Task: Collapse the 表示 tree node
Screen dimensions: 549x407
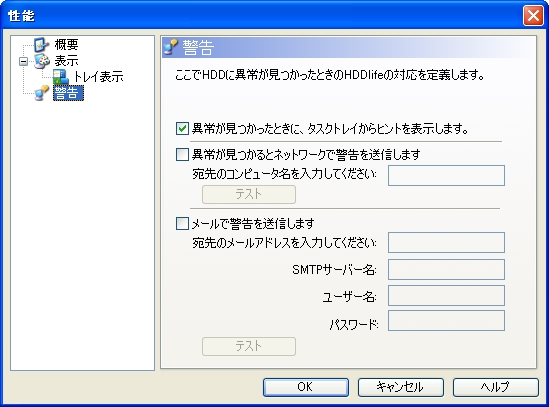Action: 23,62
